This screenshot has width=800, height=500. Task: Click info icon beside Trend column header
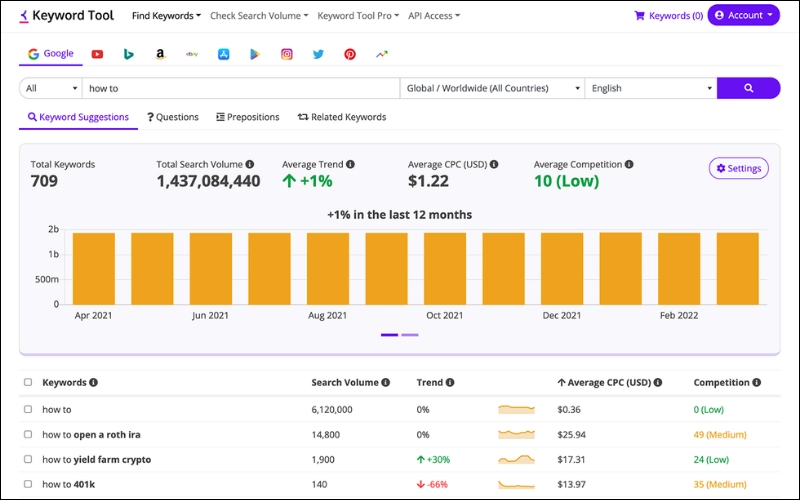[x=450, y=383]
